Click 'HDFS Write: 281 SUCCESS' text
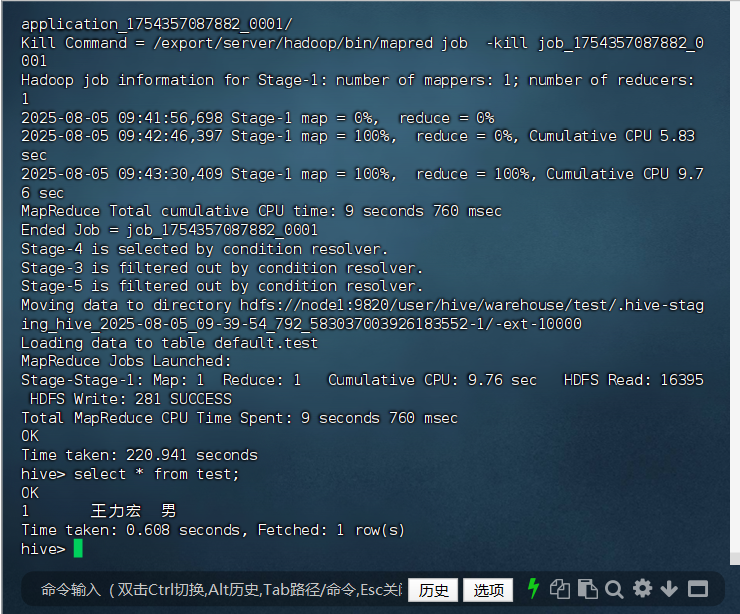 point(131,399)
